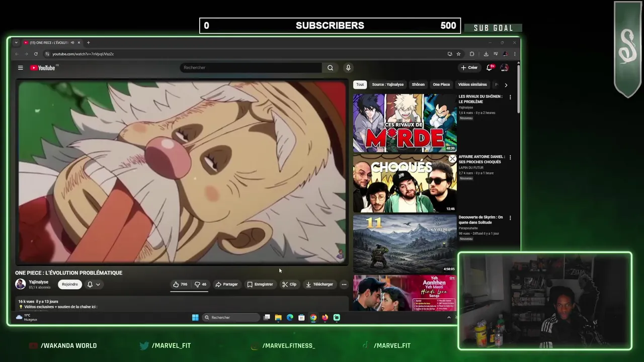Open Decouverte de Skyrim video thumbnail

[405, 244]
